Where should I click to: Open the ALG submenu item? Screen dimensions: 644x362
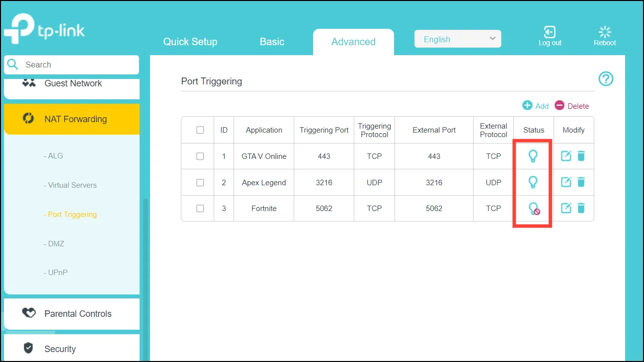pos(53,155)
